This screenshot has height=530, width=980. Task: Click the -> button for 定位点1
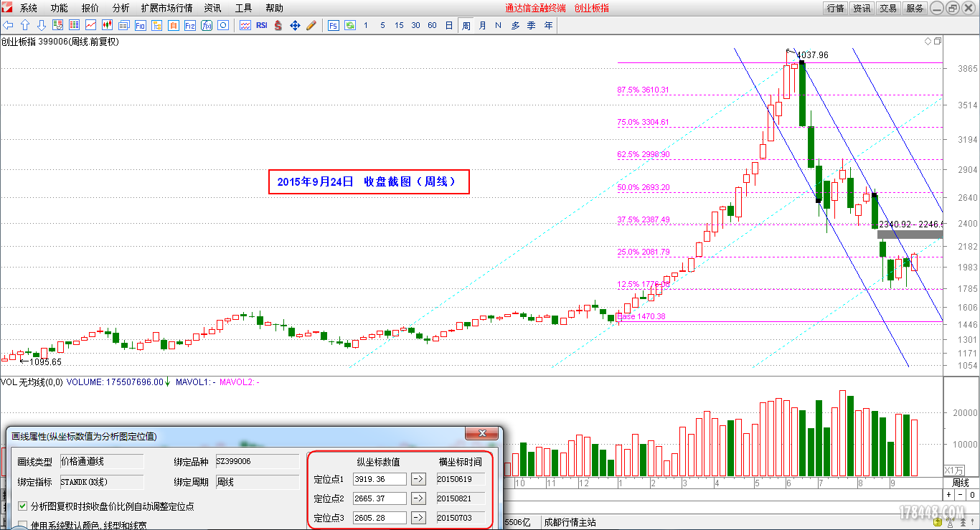tap(419, 479)
